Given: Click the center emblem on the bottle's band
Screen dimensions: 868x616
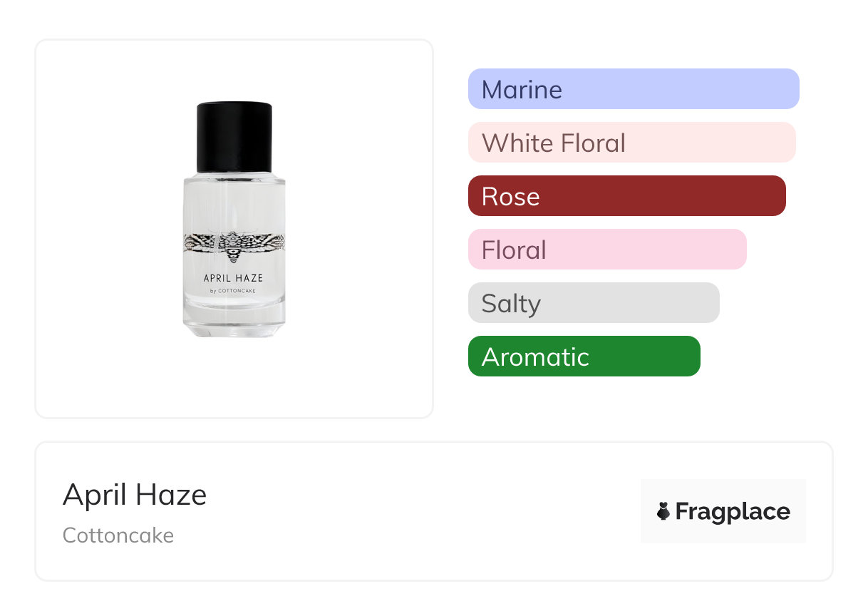Looking at the screenshot, I should pos(233,247).
